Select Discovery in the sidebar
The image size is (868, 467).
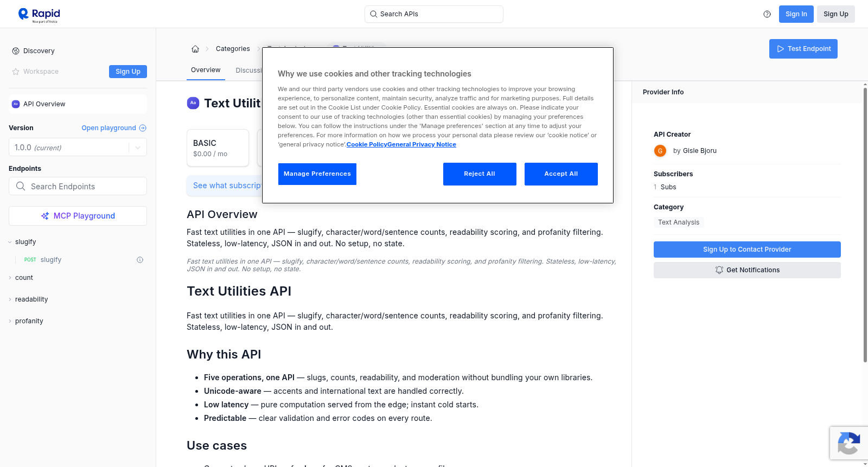pyautogui.click(x=39, y=51)
